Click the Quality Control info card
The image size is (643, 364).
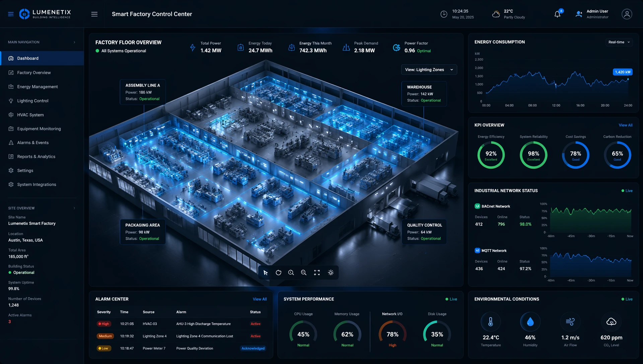tap(424, 232)
